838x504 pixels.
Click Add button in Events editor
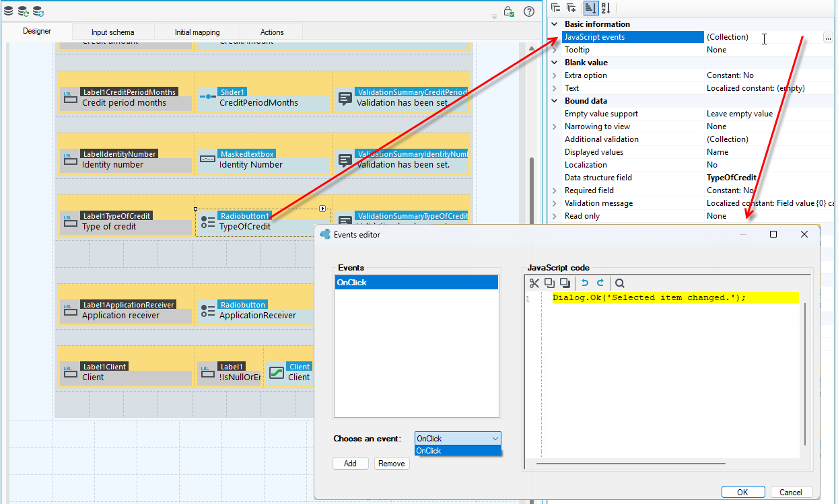pos(350,464)
